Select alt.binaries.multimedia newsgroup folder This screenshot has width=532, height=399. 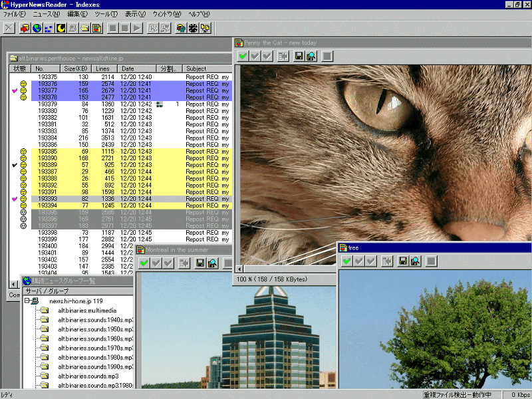(87, 311)
